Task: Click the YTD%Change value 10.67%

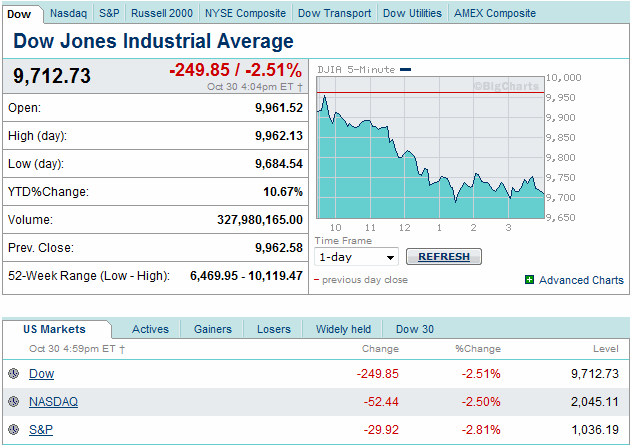Action: coord(283,192)
